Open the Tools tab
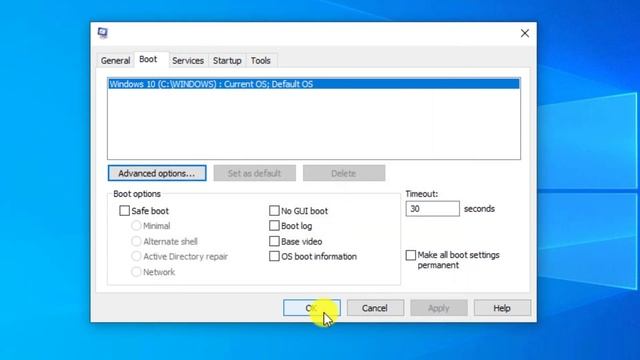This screenshot has width=640, height=360. pyautogui.click(x=260, y=60)
